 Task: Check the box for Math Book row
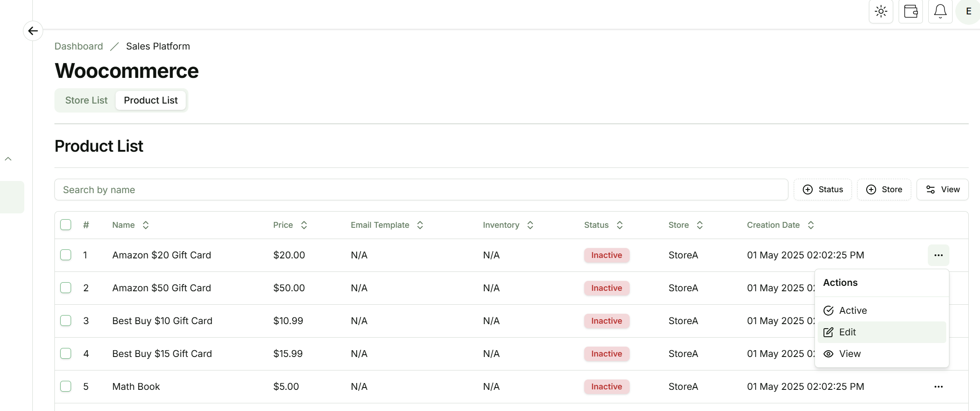(66, 386)
